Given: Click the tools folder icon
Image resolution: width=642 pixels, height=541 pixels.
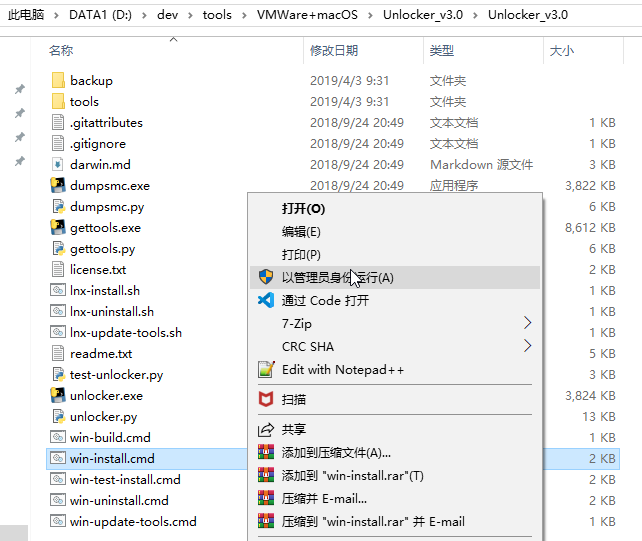Looking at the screenshot, I should [58, 101].
